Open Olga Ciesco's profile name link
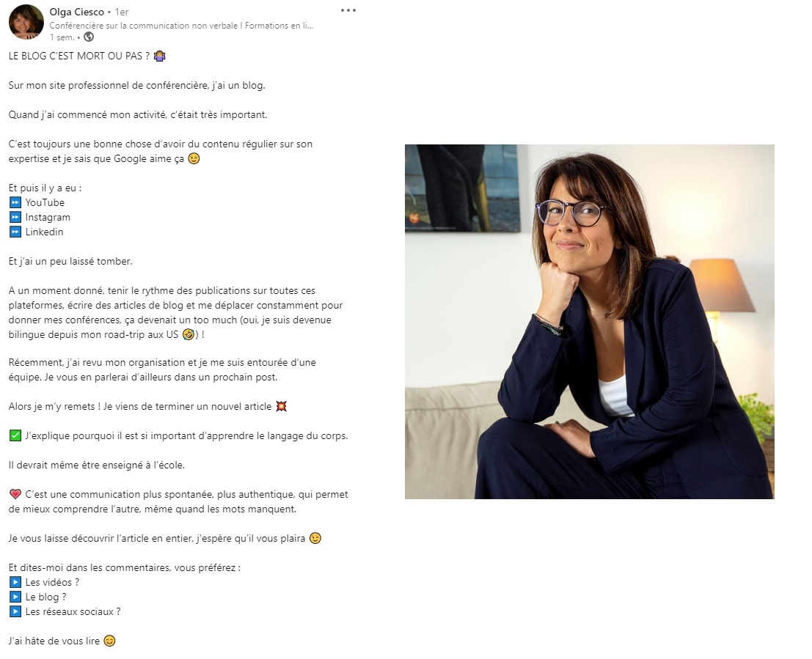 click(76, 12)
